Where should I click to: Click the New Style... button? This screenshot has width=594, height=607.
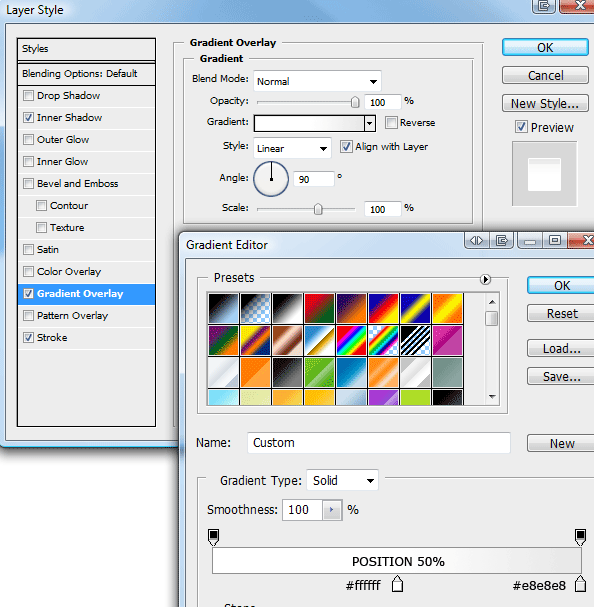[x=545, y=104]
